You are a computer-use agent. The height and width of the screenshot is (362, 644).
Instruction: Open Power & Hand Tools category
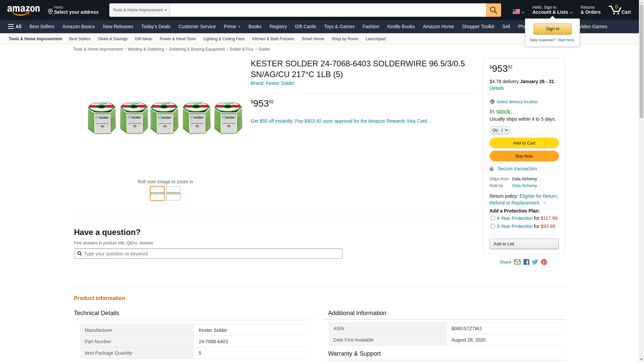[177, 39]
